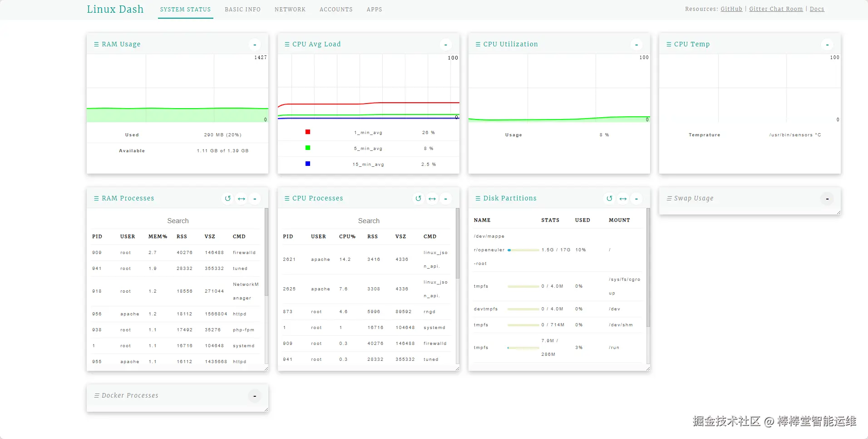Open the GitHub resource link
Image resolution: width=868 pixels, height=439 pixels.
pyautogui.click(x=731, y=9)
